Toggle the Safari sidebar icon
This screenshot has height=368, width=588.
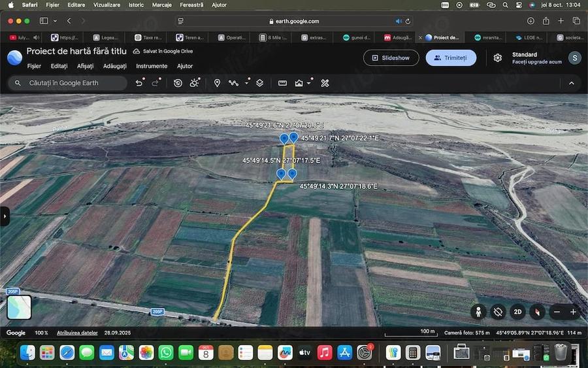pos(44,21)
